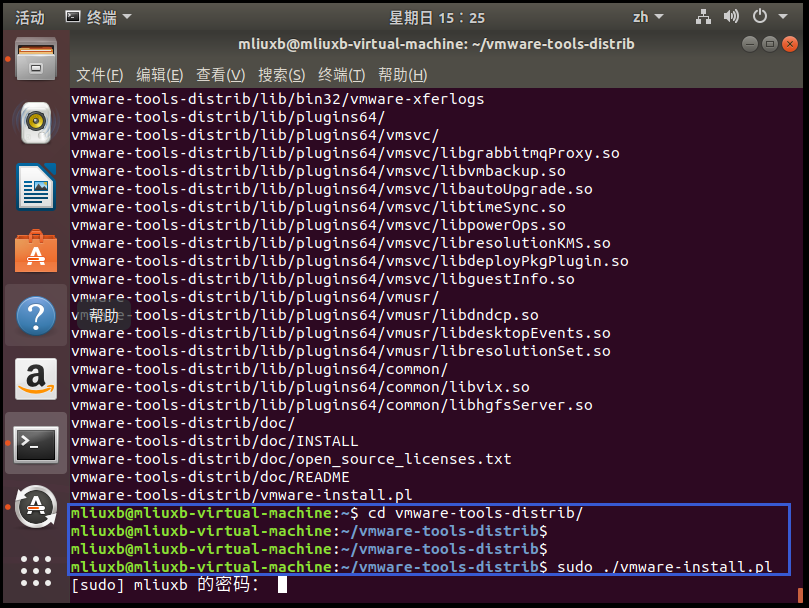The height and width of the screenshot is (608, 809).
Task: Click line ending libguestInfo.so
Action: [322, 279]
